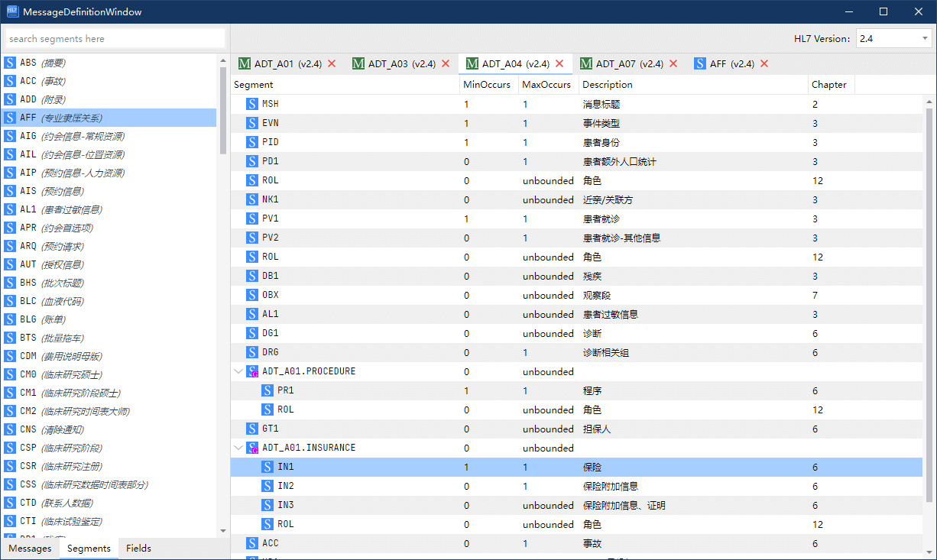This screenshot has width=937, height=560.
Task: Click the segment icon beside MSH row
Action: pos(251,104)
